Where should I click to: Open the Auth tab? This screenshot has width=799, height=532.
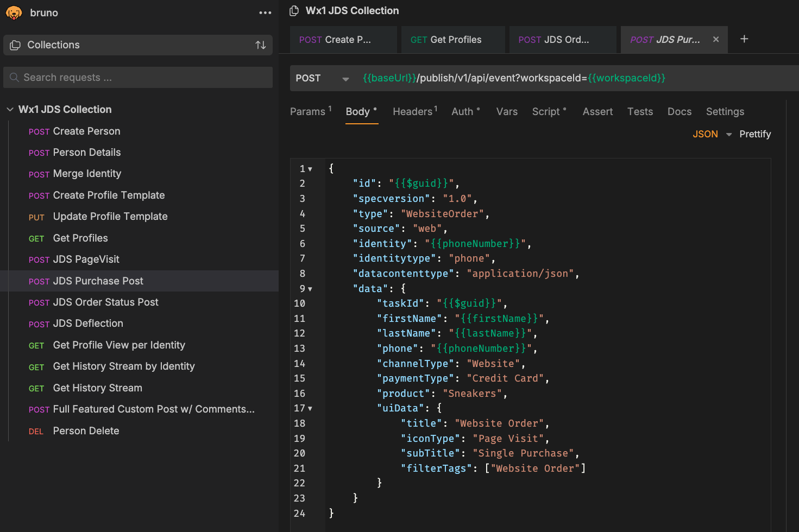[x=465, y=111]
